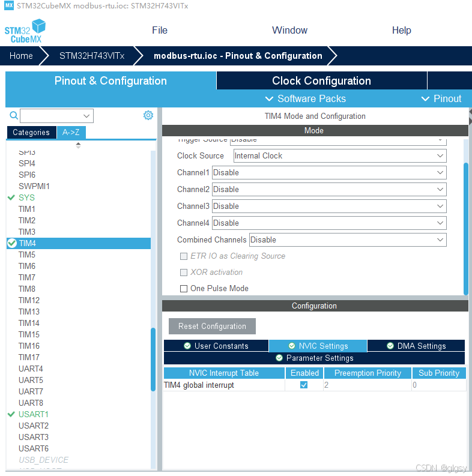This screenshot has height=476, width=472.
Task: Select TIM3 in the peripheral list
Action: 27,232
